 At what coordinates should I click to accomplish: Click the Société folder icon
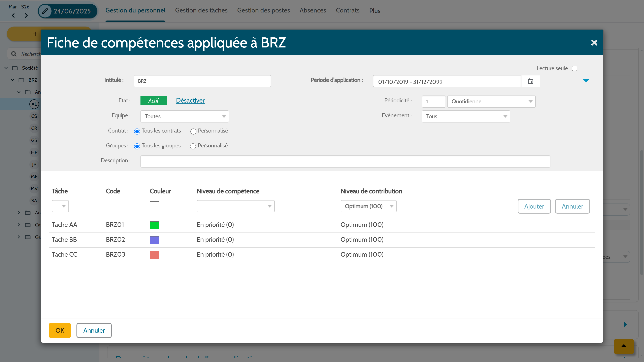[15, 68]
